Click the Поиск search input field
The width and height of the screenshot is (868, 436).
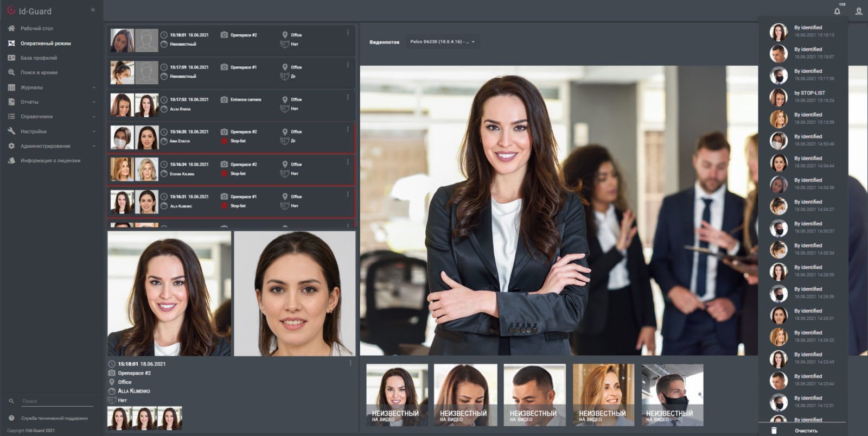(x=57, y=401)
